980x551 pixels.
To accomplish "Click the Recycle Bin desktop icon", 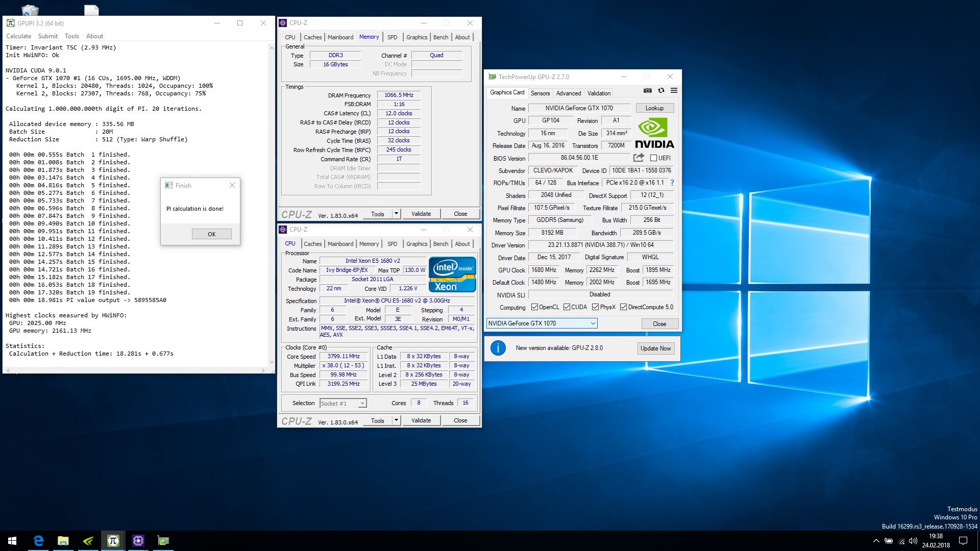I will click(x=31, y=10).
